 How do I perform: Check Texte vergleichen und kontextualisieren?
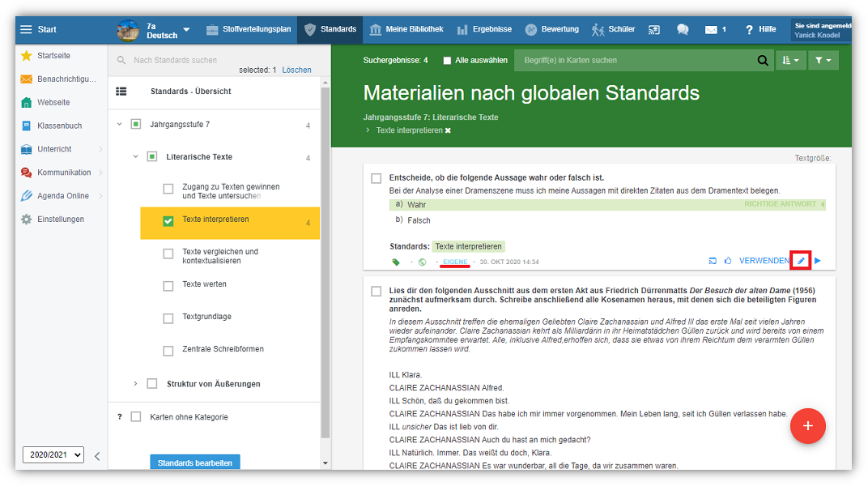(x=168, y=254)
